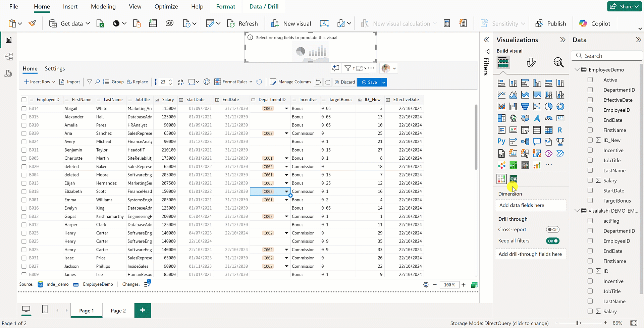The width and height of the screenshot is (644, 328).
Task: Collapse the EmployeeDemo table tree
Action: pos(577,70)
